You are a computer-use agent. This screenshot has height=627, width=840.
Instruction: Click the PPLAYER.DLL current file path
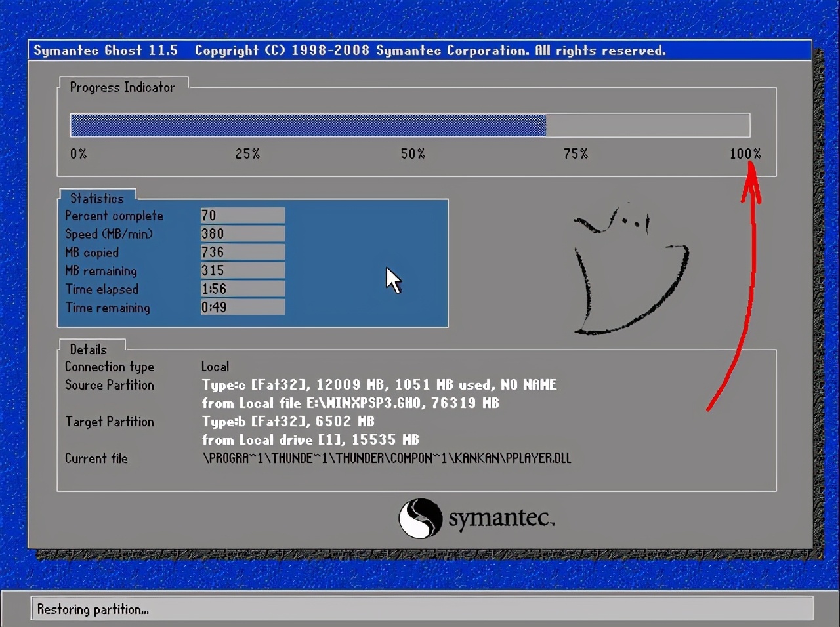click(x=386, y=458)
